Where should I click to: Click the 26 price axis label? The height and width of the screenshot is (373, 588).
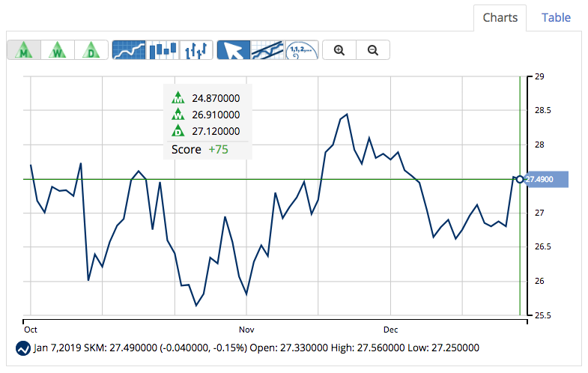(539, 281)
